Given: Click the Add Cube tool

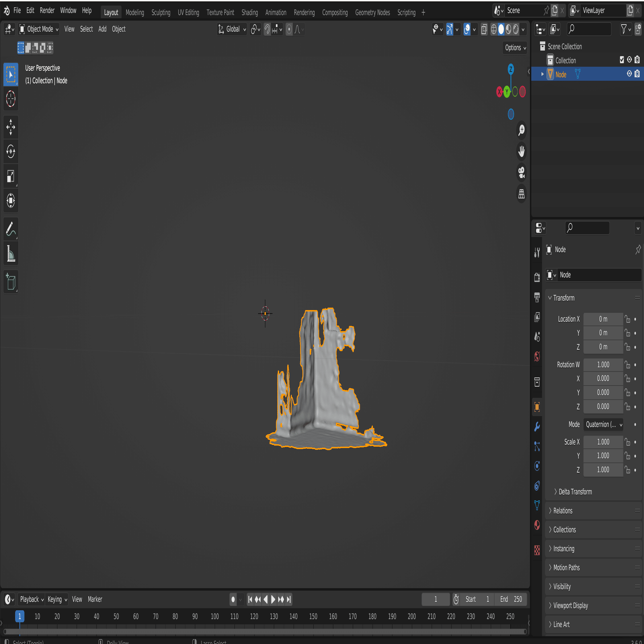Looking at the screenshot, I should click(11, 282).
